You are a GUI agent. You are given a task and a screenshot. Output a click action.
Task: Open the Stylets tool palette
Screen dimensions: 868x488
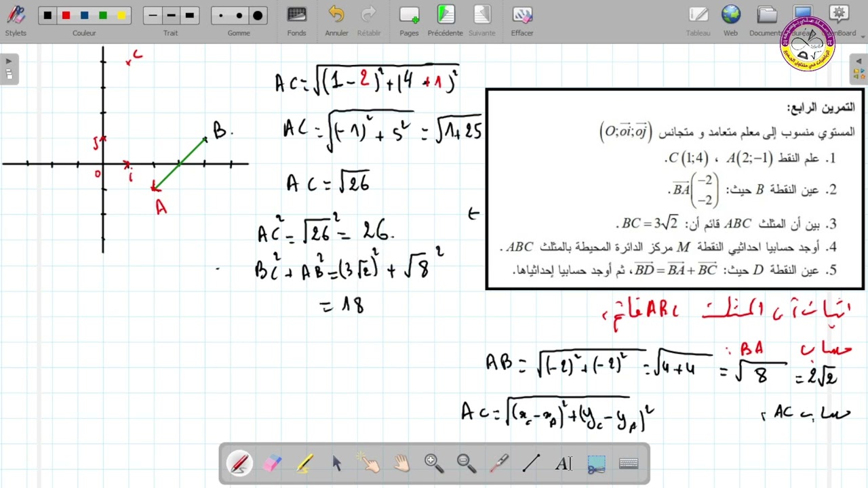pyautogui.click(x=16, y=21)
